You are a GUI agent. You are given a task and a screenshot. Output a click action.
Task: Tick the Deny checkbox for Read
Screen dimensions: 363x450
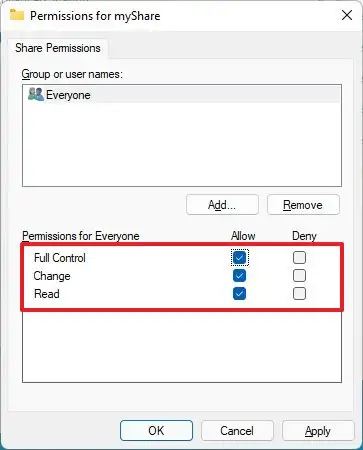[x=299, y=294]
